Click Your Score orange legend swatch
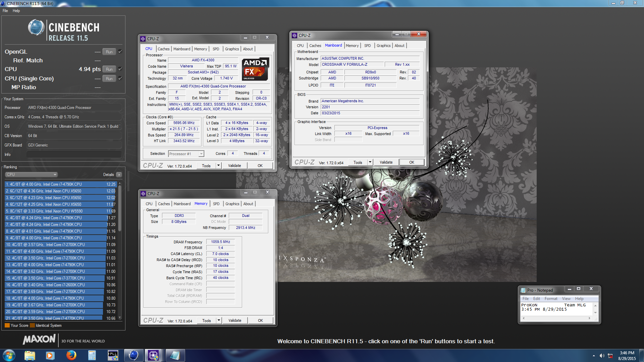Viewport: 644px width, 362px height. click(7, 325)
